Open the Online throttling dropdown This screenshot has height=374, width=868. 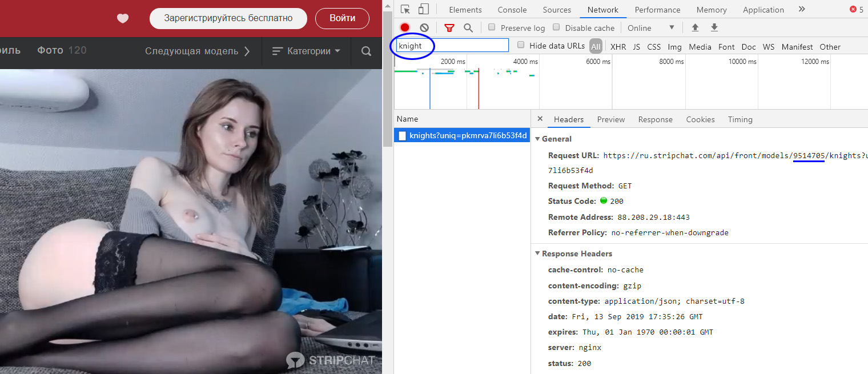pos(651,27)
